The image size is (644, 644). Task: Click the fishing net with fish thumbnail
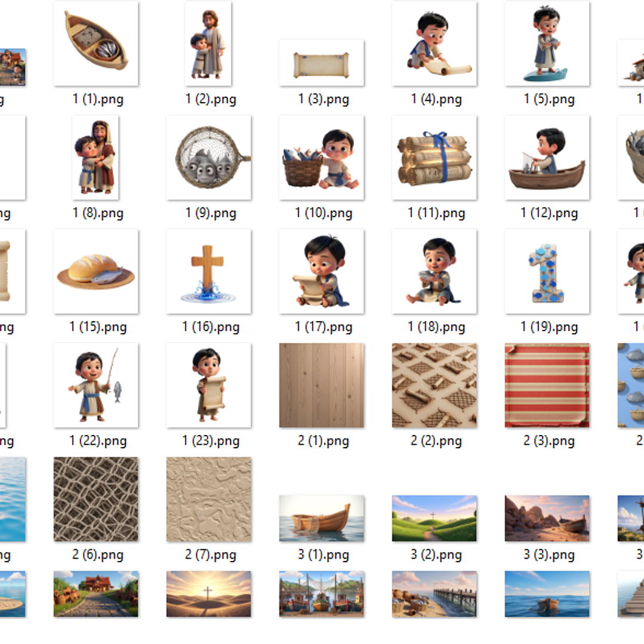click(x=209, y=158)
